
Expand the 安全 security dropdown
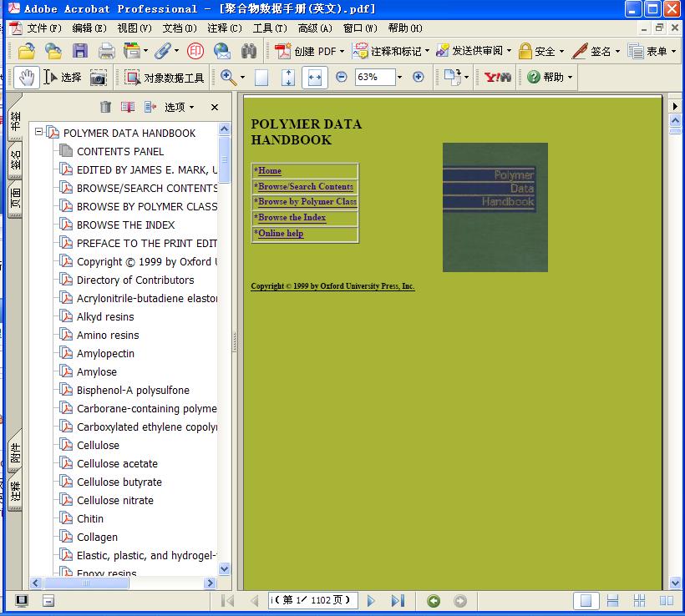[561, 52]
